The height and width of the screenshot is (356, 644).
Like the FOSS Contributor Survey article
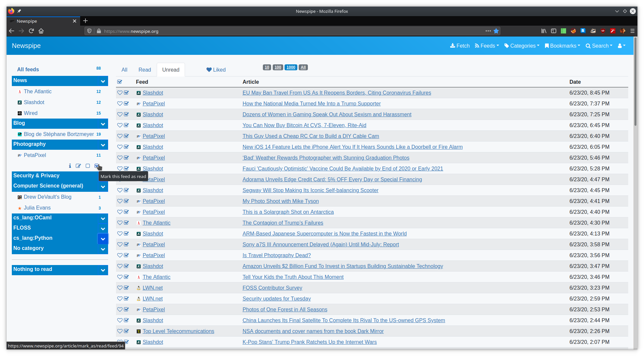120,288
